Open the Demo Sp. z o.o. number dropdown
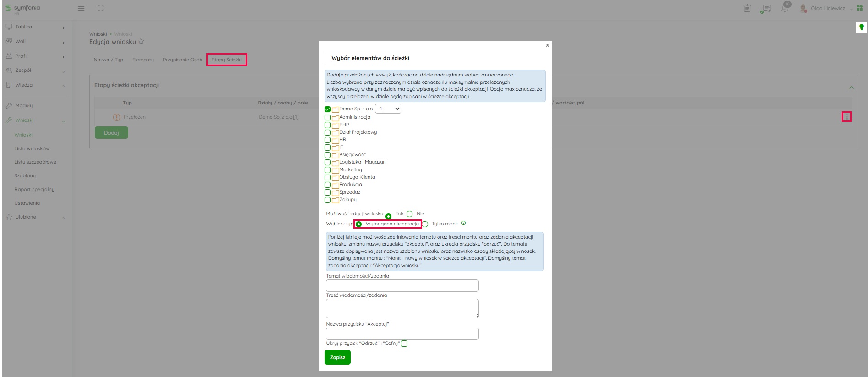The width and height of the screenshot is (868, 377). [x=388, y=109]
